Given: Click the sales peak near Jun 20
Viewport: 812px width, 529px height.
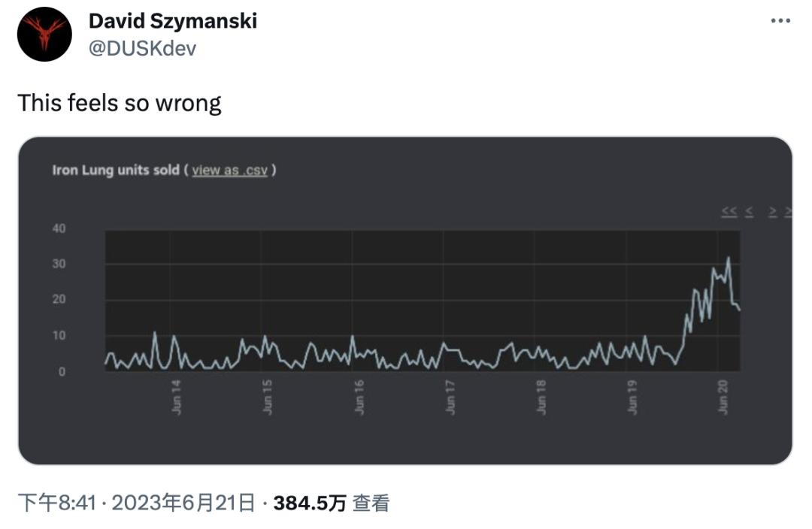Looking at the screenshot, I should [729, 258].
